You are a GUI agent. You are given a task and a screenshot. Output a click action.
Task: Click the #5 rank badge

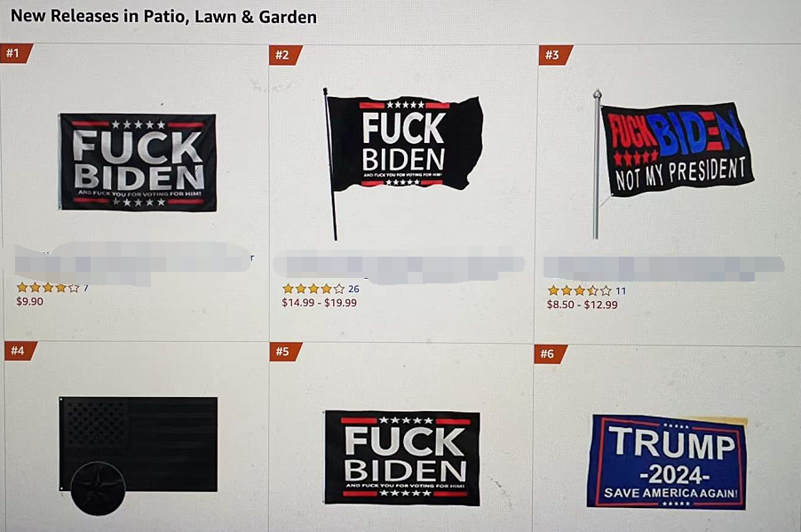pyautogui.click(x=285, y=352)
